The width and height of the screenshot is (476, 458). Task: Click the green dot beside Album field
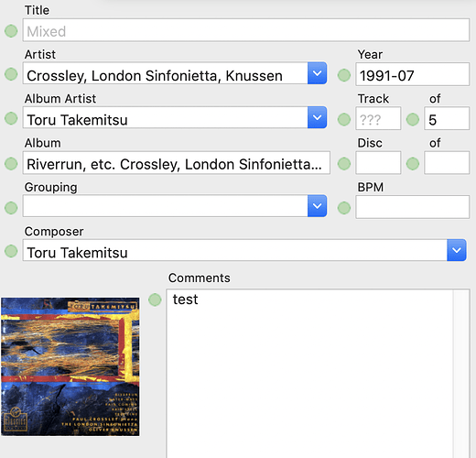[x=11, y=163]
